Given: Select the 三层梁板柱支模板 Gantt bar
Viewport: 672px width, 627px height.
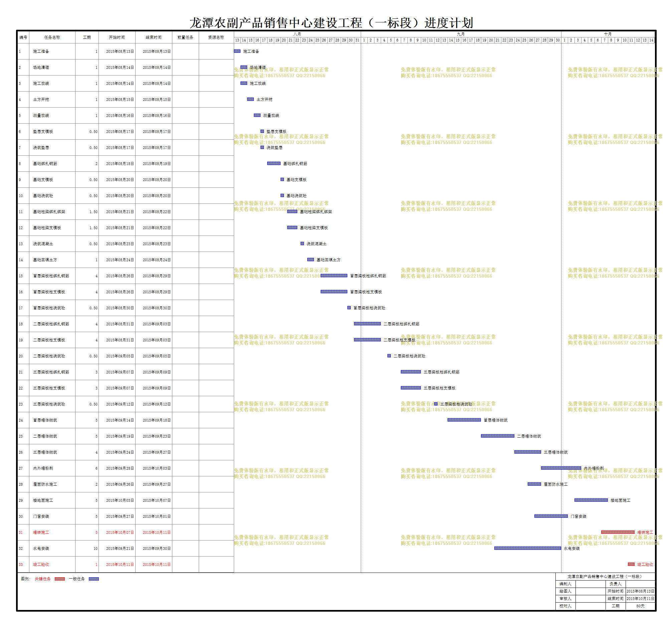Looking at the screenshot, I should coord(411,388).
